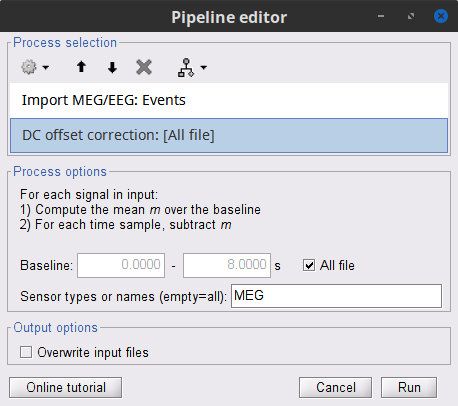Move selected process up with arrow
The image size is (458, 406).
[x=81, y=67]
